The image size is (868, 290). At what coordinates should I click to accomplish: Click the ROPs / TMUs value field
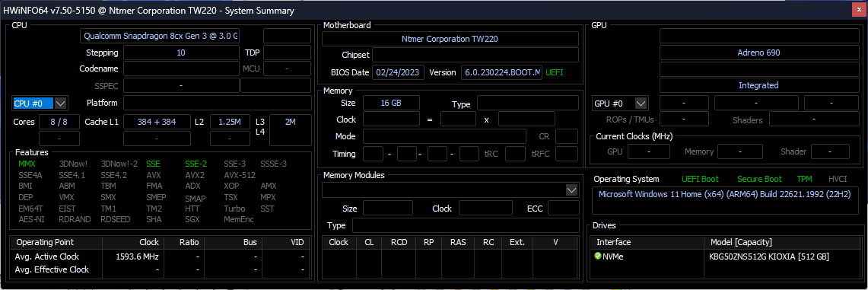click(684, 120)
